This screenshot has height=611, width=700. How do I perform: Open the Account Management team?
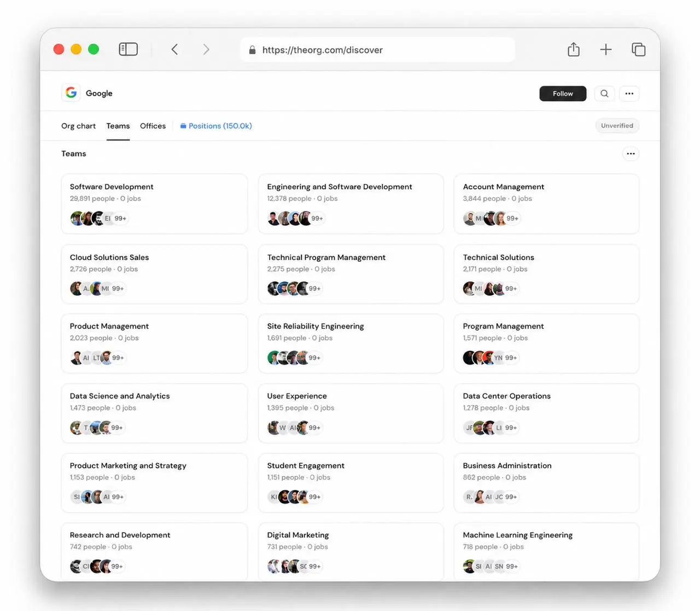[x=546, y=204]
